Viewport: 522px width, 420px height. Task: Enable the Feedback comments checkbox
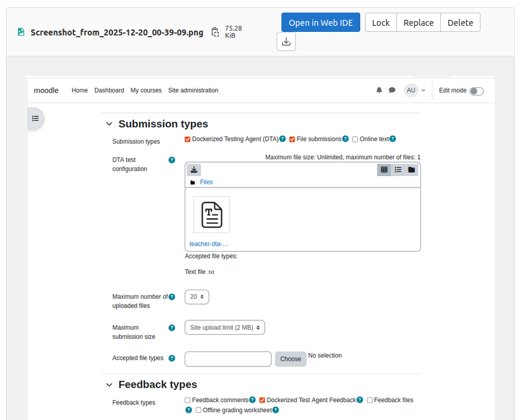click(188, 400)
